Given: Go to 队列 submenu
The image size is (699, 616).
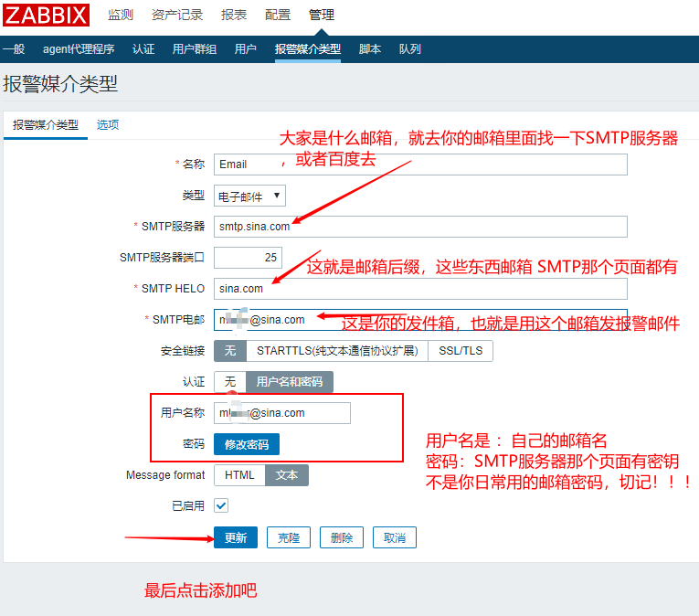Looking at the screenshot, I should tap(410, 49).
